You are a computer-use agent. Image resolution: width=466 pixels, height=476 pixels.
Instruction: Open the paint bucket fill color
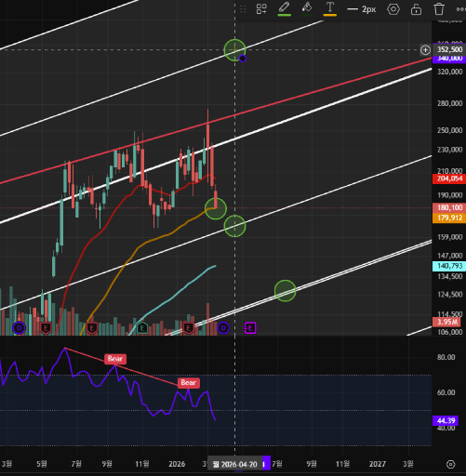307,8
